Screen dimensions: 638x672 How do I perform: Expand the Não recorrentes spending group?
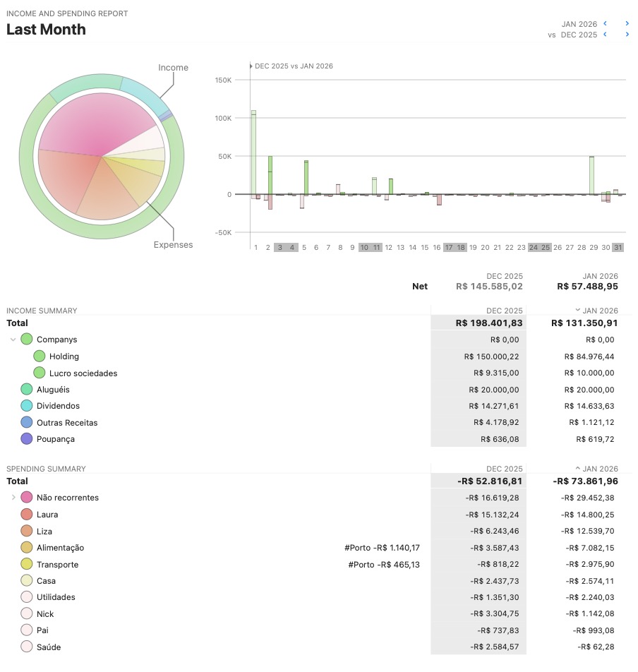13,498
